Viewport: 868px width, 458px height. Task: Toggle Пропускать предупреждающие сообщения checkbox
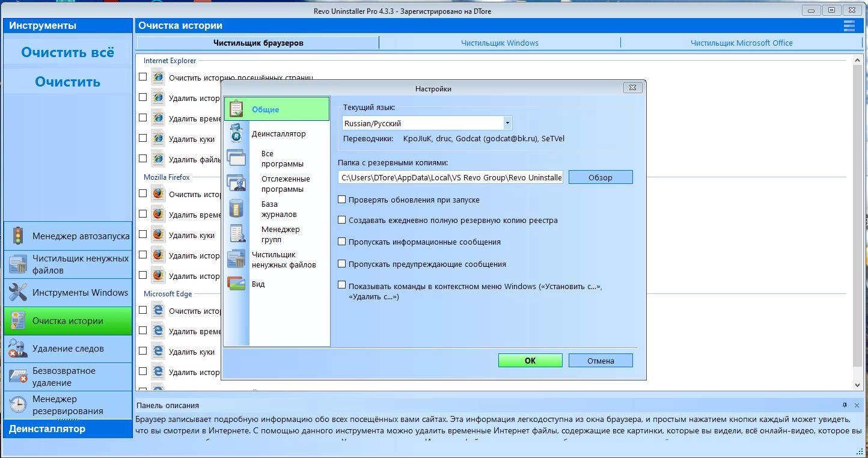pos(341,263)
